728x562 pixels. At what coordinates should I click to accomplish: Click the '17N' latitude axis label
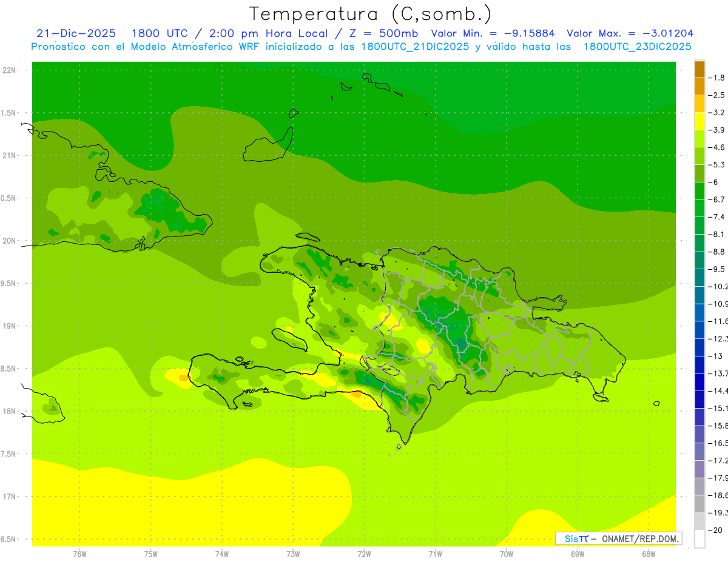tap(9, 497)
